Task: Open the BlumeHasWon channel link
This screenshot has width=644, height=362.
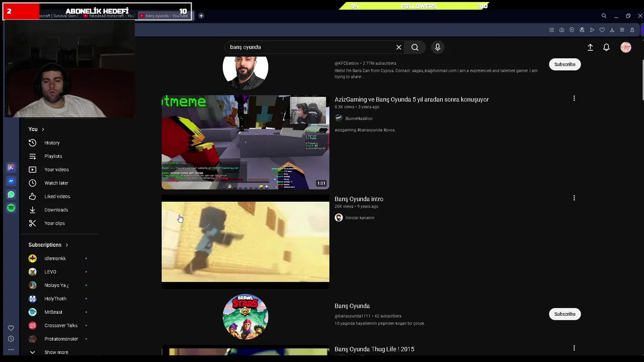Action: pos(359,119)
